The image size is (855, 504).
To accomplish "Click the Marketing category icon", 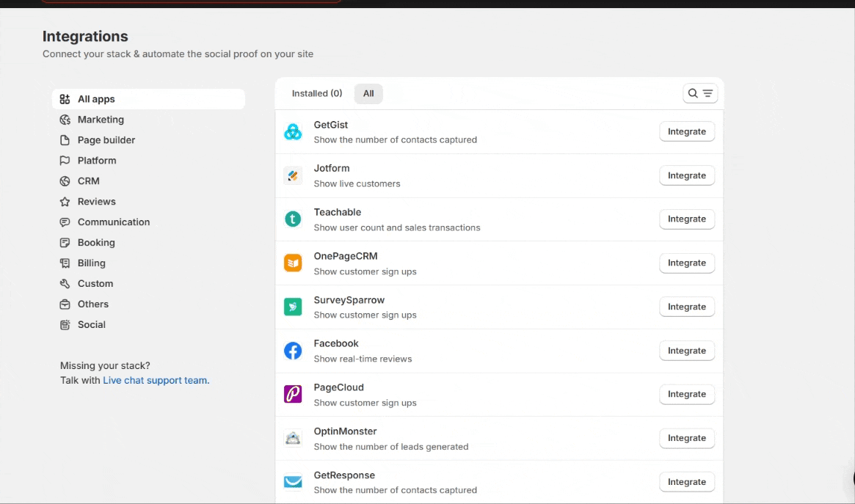I will (x=65, y=120).
